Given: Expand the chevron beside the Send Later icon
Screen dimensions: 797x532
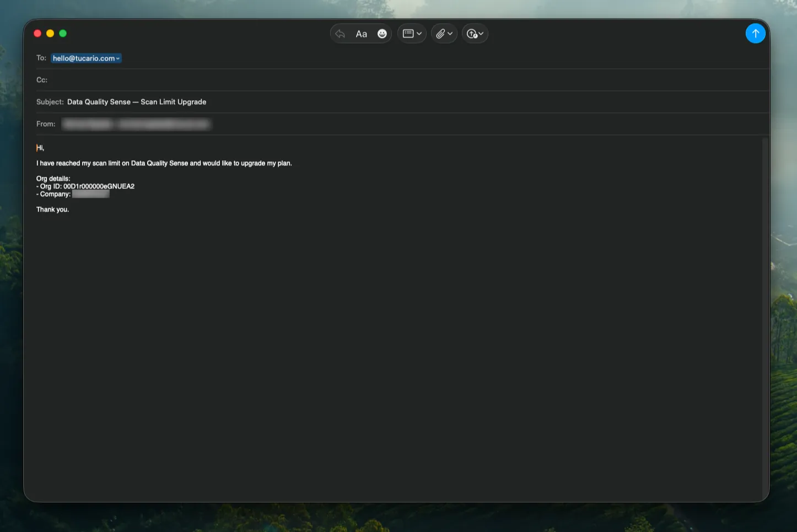Looking at the screenshot, I should point(481,34).
